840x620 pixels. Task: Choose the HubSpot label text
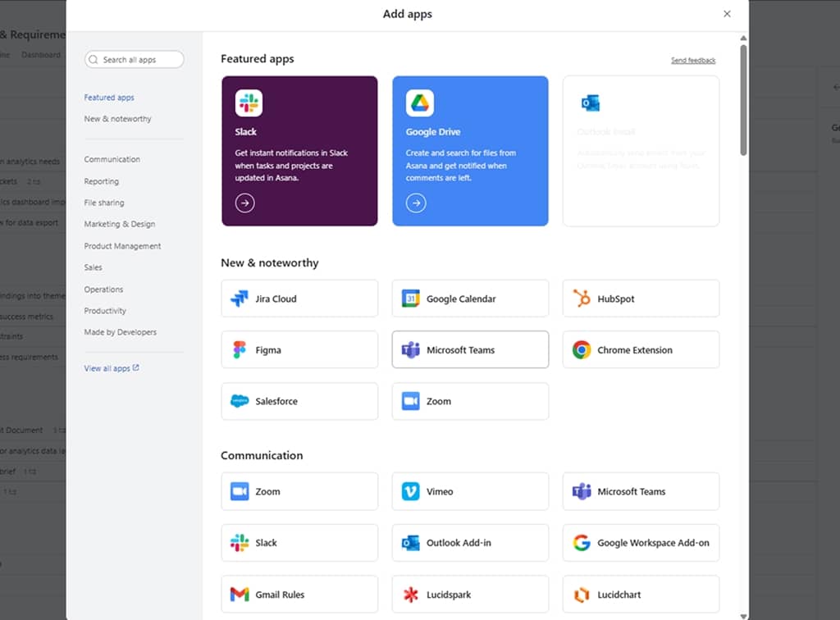pos(615,299)
